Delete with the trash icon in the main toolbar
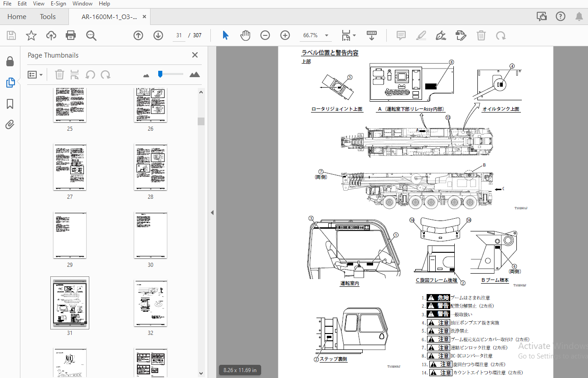 tap(481, 35)
